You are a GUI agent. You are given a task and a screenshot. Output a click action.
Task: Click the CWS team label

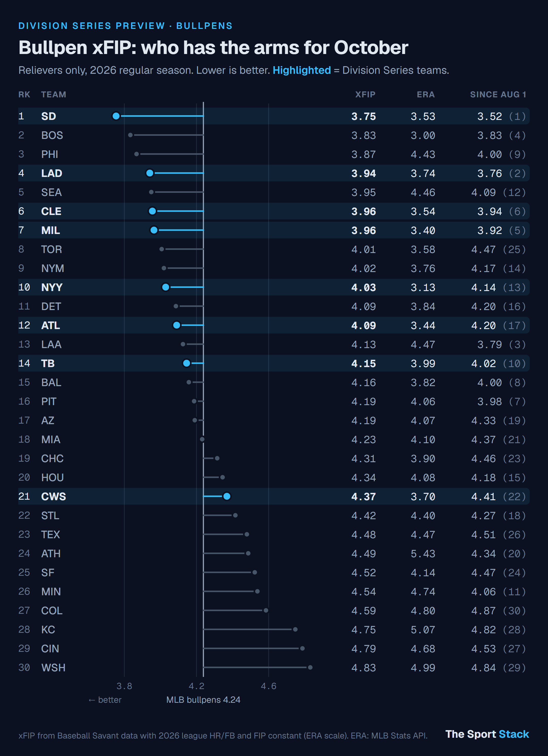point(53,496)
